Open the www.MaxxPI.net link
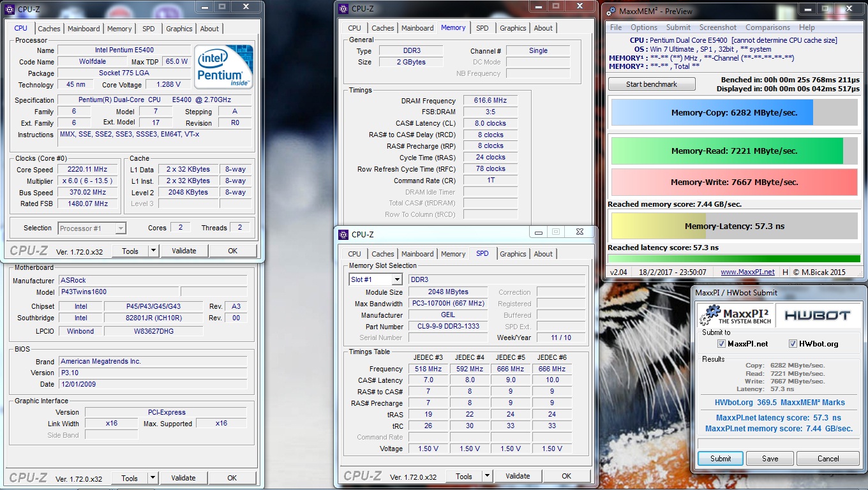 (x=747, y=272)
